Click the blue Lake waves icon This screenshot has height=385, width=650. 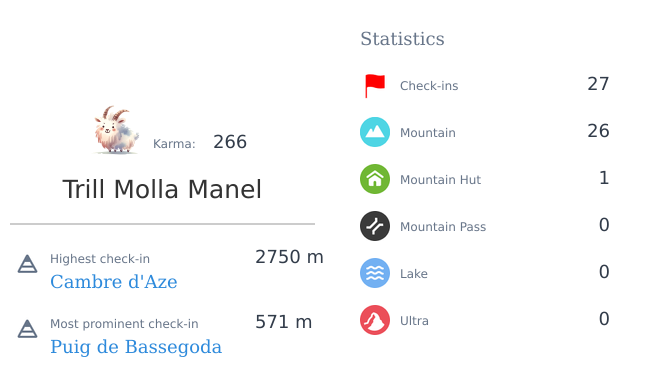(x=375, y=273)
